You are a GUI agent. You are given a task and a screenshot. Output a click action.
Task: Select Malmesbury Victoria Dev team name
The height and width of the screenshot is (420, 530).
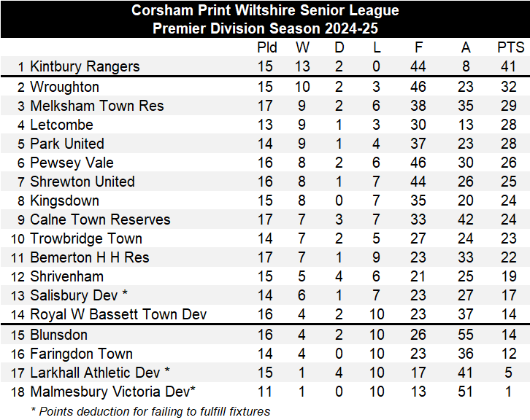click(112, 392)
